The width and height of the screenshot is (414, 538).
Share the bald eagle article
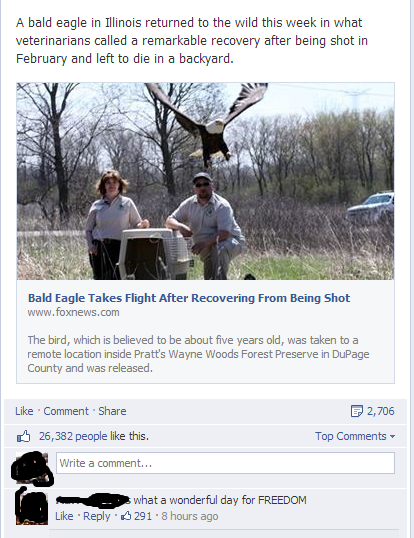point(112,411)
